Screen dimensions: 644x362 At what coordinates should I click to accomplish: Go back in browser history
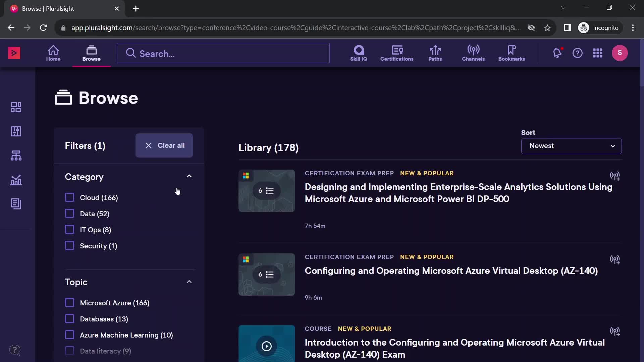(x=11, y=28)
